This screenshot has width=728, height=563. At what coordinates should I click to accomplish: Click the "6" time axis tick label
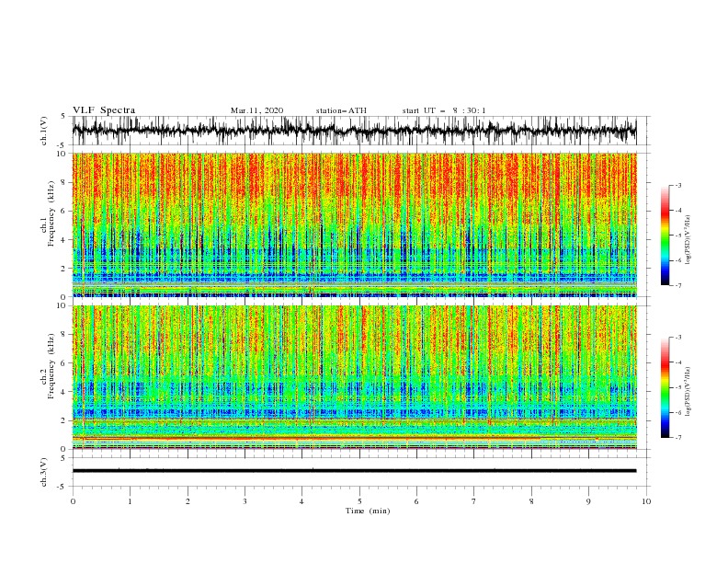(x=416, y=501)
